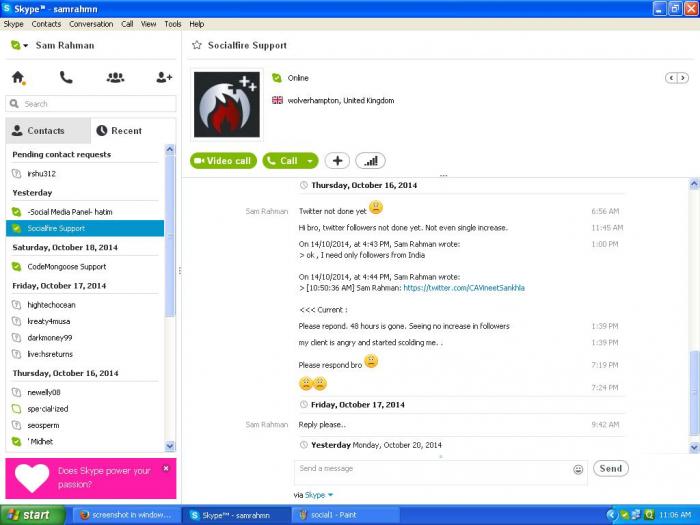This screenshot has width=700, height=525.
Task: Click the Friday, October 17, 2014 chat header
Action: point(358,405)
